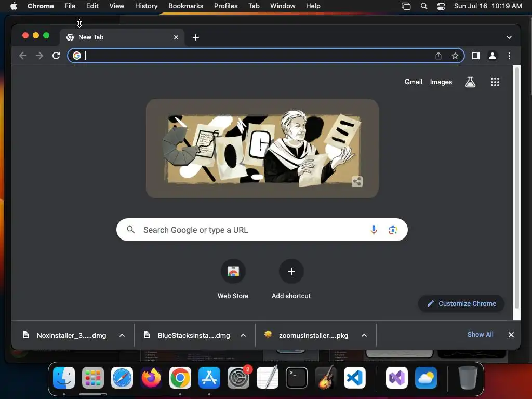Open the History menu
Viewport: 532px width, 399px height.
146,6
